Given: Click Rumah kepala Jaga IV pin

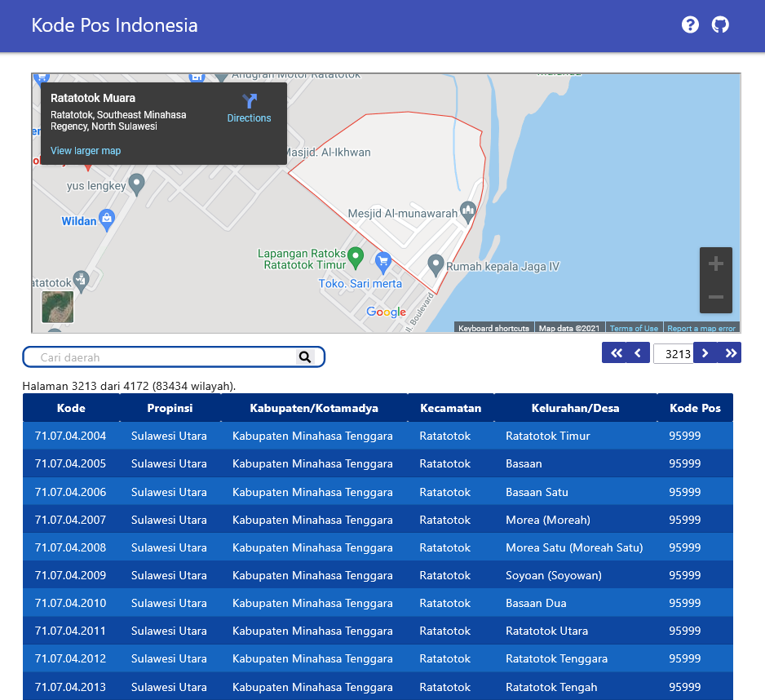Looking at the screenshot, I should click(436, 265).
